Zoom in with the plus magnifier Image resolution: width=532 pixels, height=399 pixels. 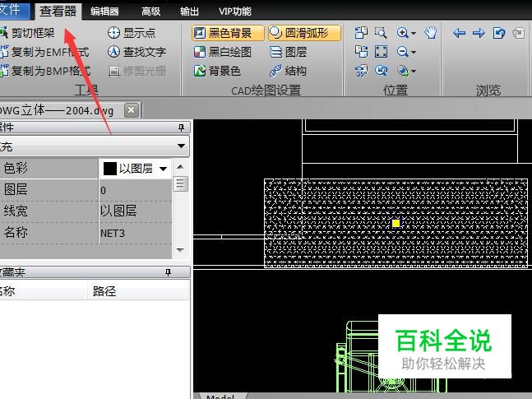pyautogui.click(x=402, y=33)
